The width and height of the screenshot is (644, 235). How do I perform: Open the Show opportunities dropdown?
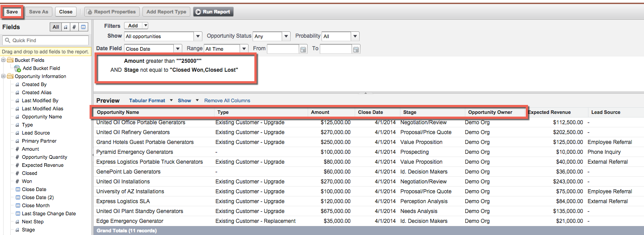(197, 36)
